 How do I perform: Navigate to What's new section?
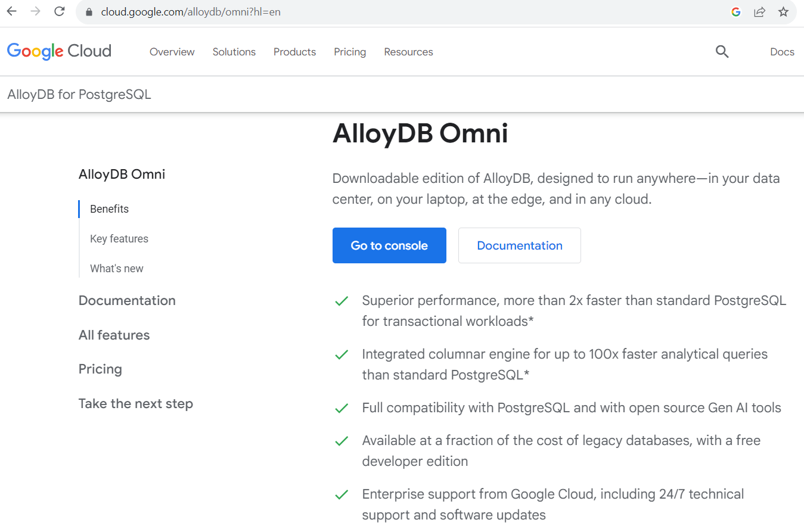coord(117,268)
